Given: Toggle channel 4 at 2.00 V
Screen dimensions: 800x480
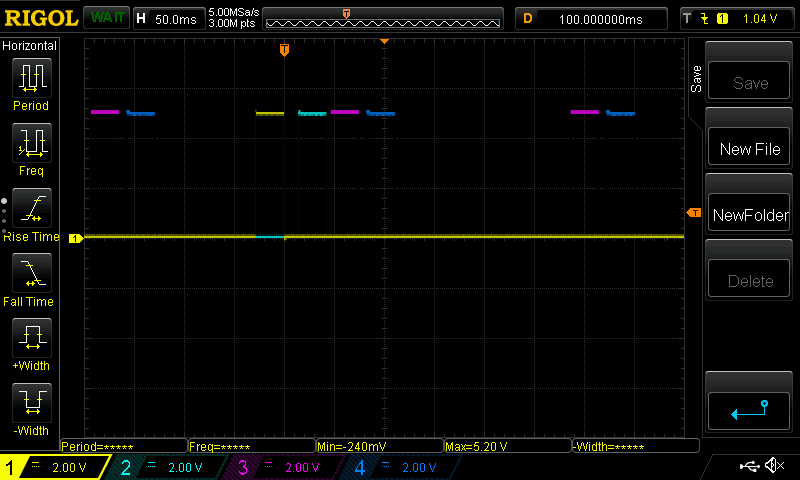Looking at the screenshot, I should click(x=403, y=467).
